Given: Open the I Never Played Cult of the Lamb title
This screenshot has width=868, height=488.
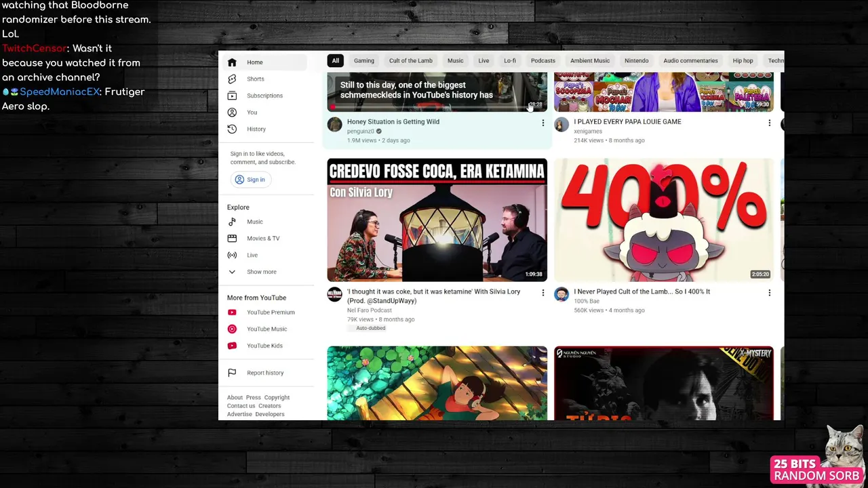Looking at the screenshot, I should point(642,291).
